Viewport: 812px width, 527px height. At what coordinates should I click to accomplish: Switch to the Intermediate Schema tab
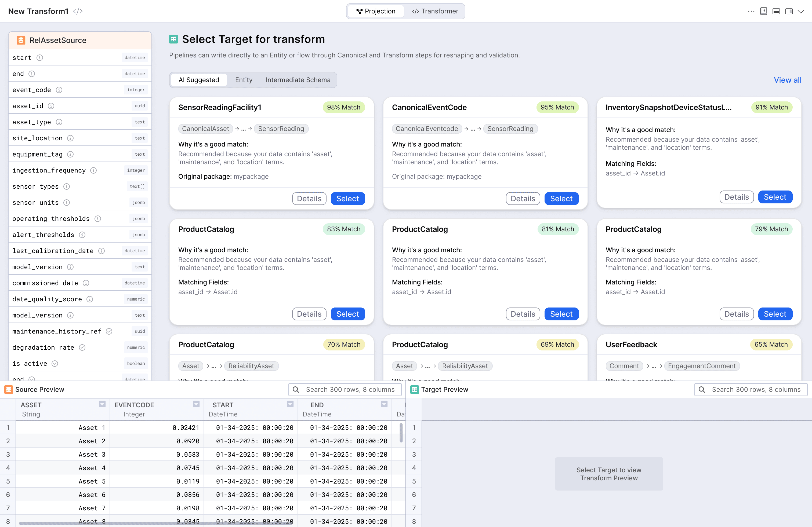click(x=298, y=80)
